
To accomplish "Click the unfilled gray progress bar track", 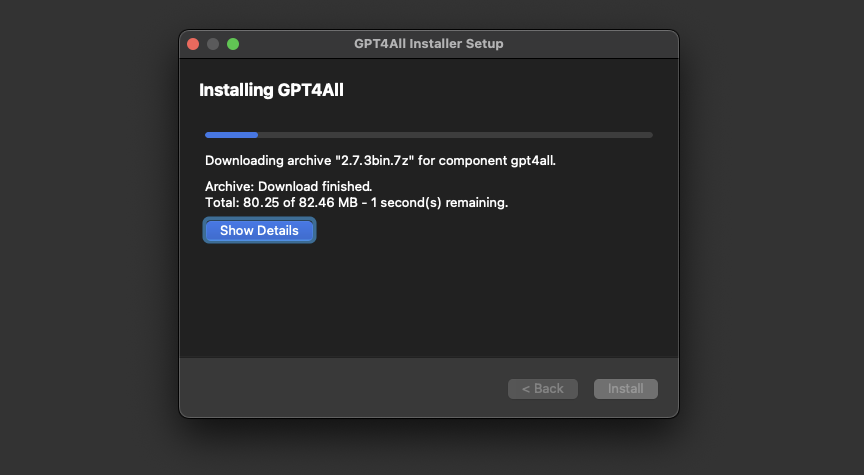I will (x=455, y=135).
